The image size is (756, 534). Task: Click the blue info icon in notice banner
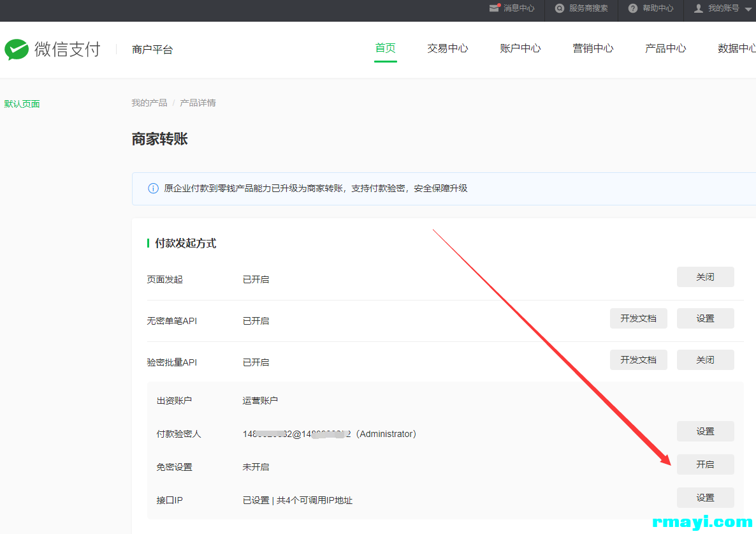click(x=153, y=188)
